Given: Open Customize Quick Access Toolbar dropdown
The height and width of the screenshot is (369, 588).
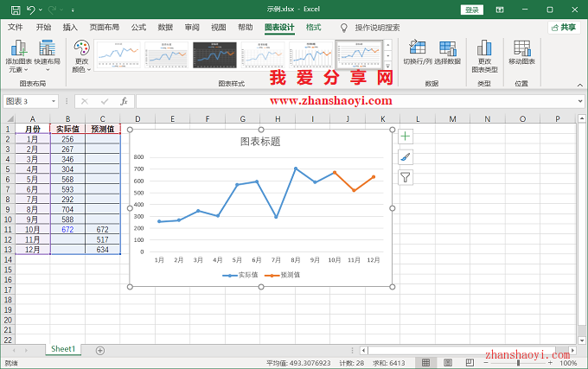Looking at the screenshot, I should coord(73,10).
